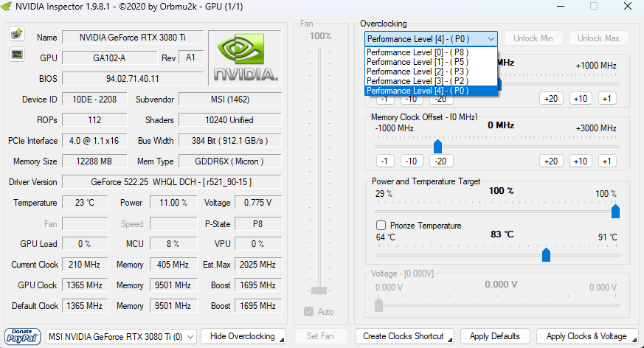This screenshot has height=348, width=644.
Task: Click the Est.Max field 2025 MHz
Action: point(258,265)
